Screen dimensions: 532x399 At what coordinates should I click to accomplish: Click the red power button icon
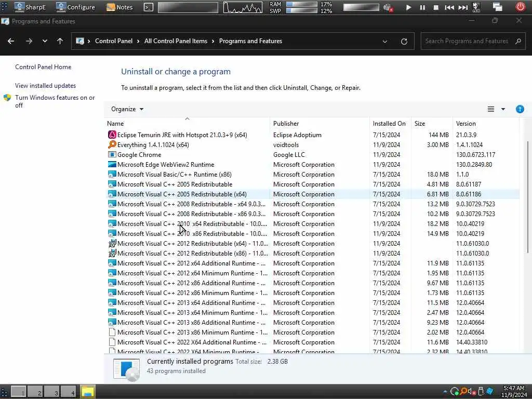coord(520,7)
